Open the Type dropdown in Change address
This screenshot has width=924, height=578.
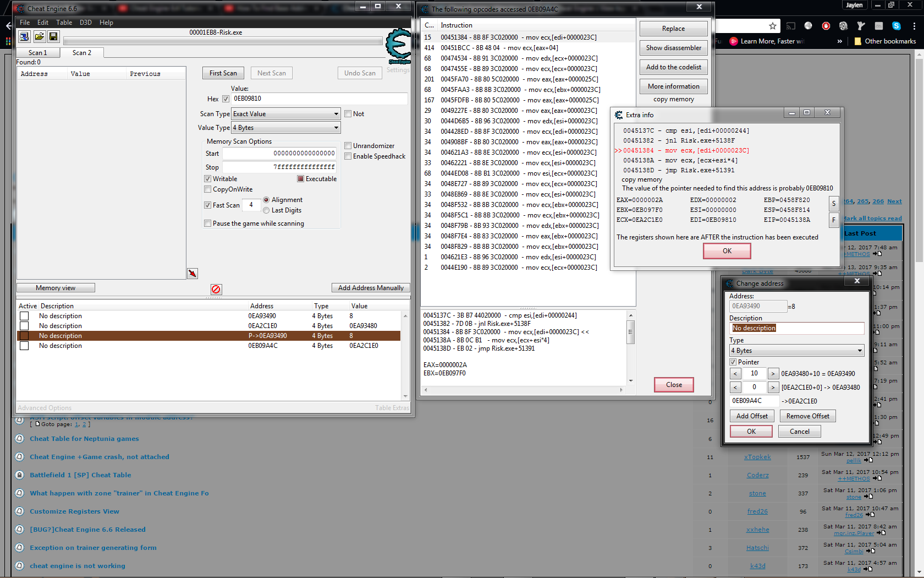tap(797, 351)
